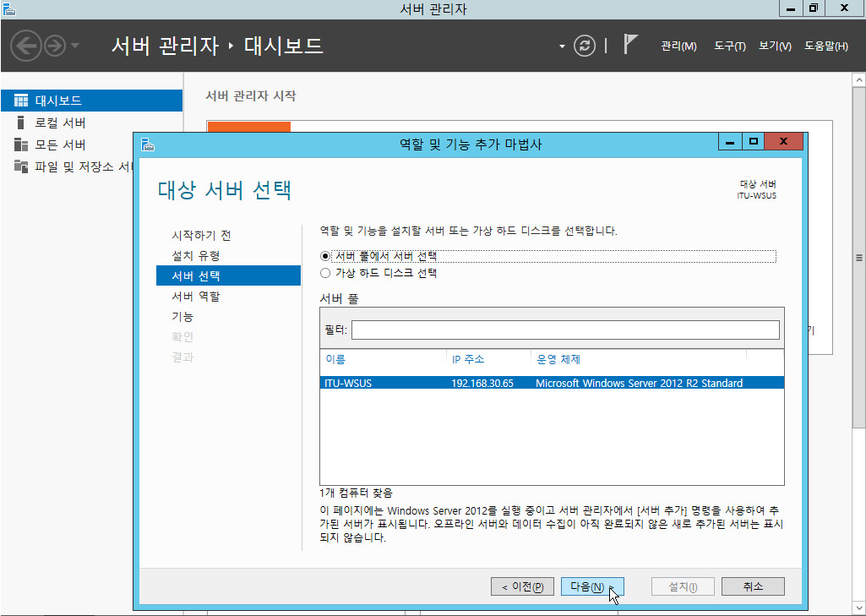
Task: Click the forward navigation arrow icon
Action: click(x=54, y=46)
